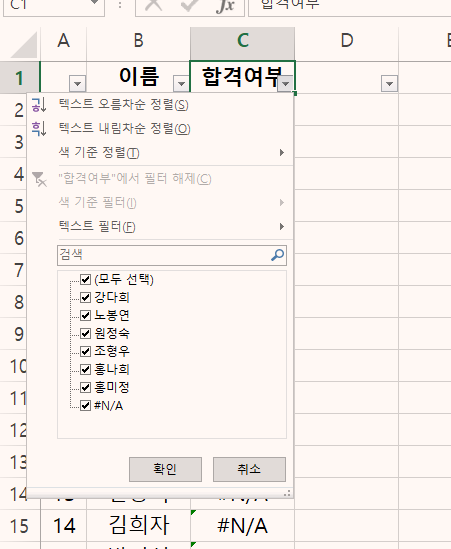Viewport: 451px width, 549px height.
Task: Click the formula bar cancel X icon
Action: click(154, 5)
